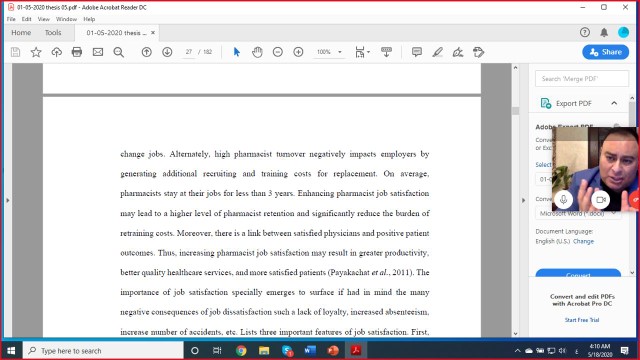Send file by email envelope icon
Viewport: 640px width, 360px height.
(x=98, y=52)
